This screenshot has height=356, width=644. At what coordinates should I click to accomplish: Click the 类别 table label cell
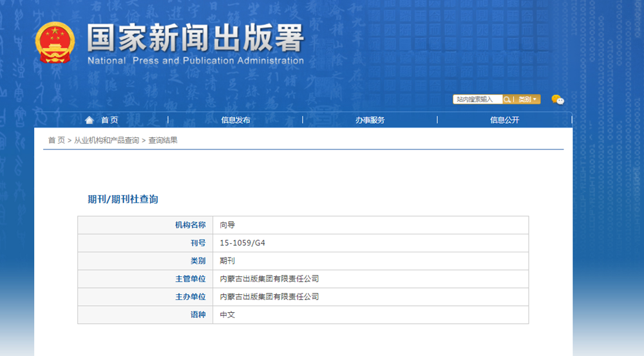pos(146,261)
